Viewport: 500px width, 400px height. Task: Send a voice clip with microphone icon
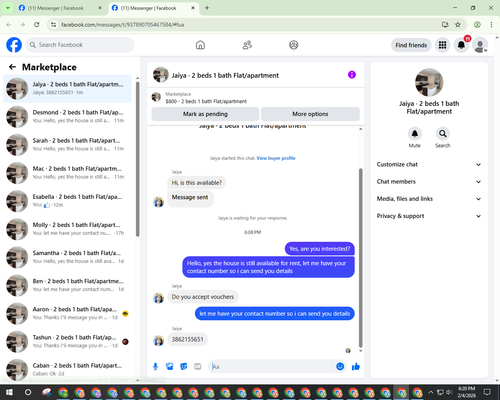(155, 367)
